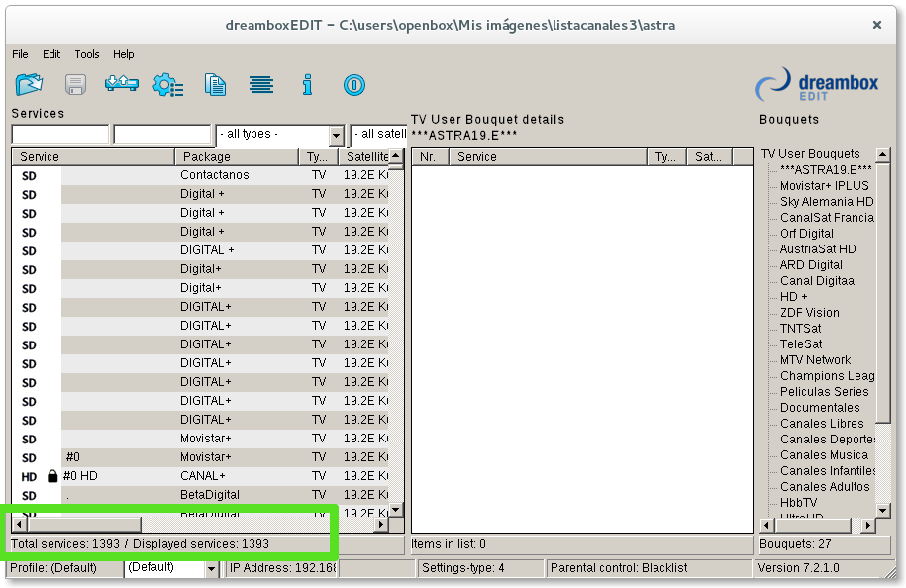Click the power circle toolbar icon
Viewport: 906px width, 588px height.
coord(354,85)
